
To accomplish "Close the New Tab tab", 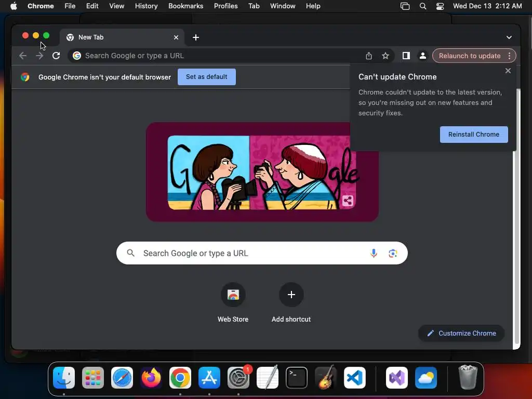I will [x=176, y=37].
